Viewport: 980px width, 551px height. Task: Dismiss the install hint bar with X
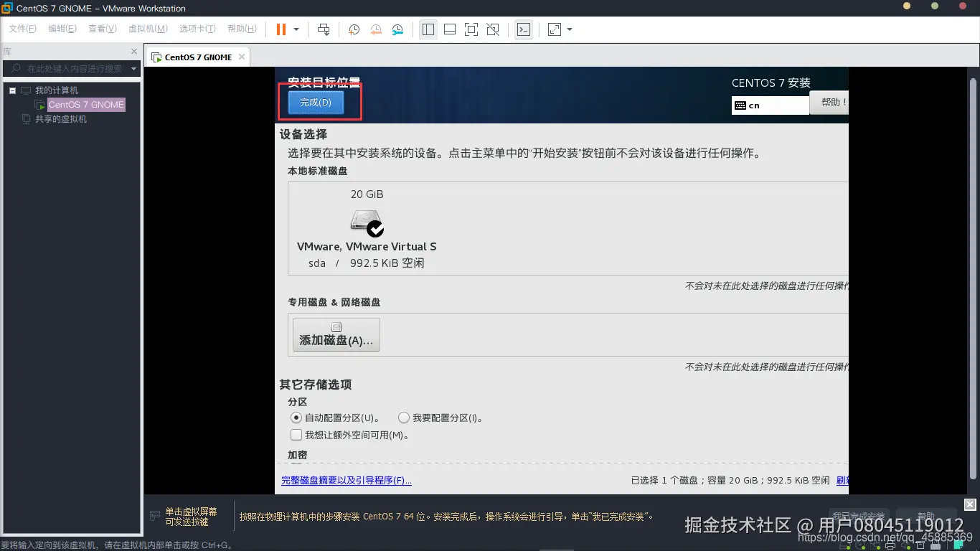[970, 504]
